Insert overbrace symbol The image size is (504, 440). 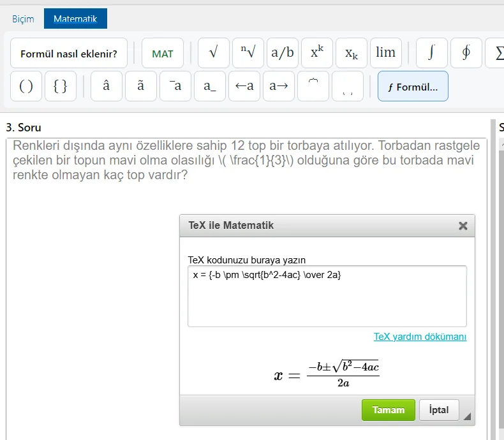313,86
